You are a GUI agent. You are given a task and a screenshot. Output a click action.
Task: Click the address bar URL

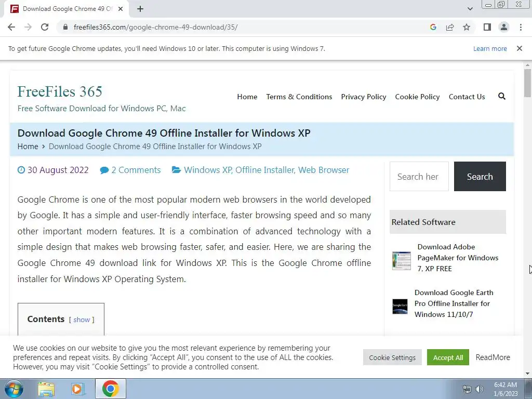[x=155, y=27]
